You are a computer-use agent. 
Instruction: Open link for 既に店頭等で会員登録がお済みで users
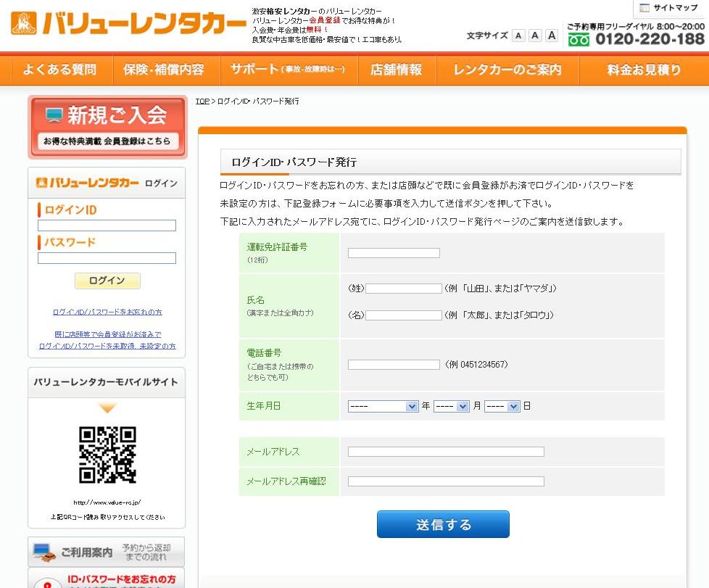[x=107, y=340]
